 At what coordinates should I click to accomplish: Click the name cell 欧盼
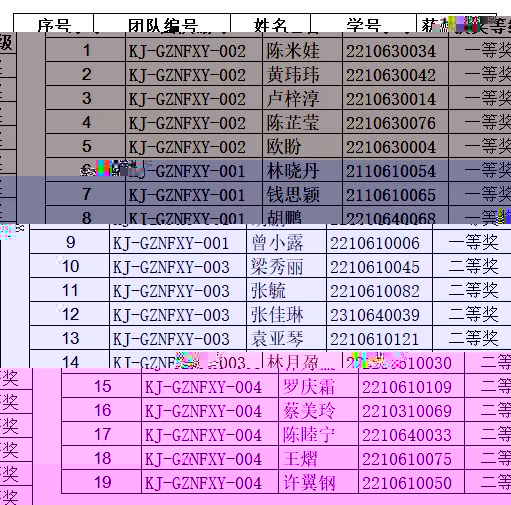(302, 146)
